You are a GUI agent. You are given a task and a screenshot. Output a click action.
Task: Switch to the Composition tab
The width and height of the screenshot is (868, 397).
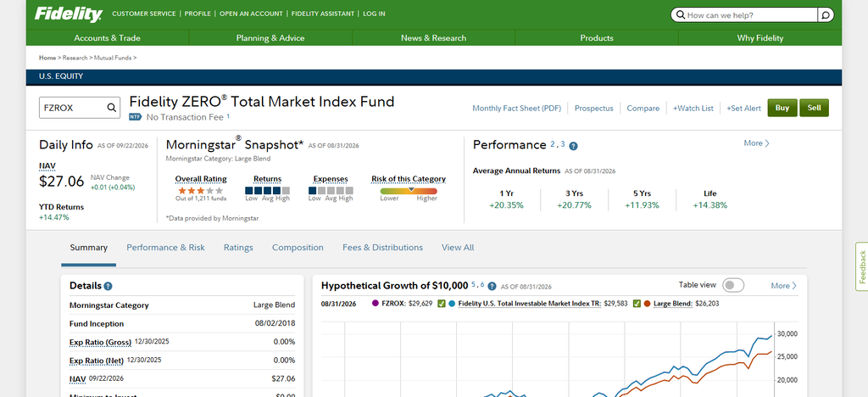point(298,248)
